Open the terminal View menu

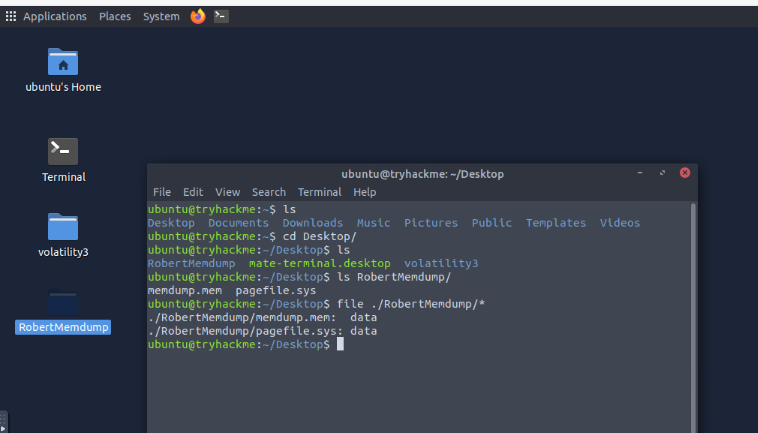coord(228,192)
